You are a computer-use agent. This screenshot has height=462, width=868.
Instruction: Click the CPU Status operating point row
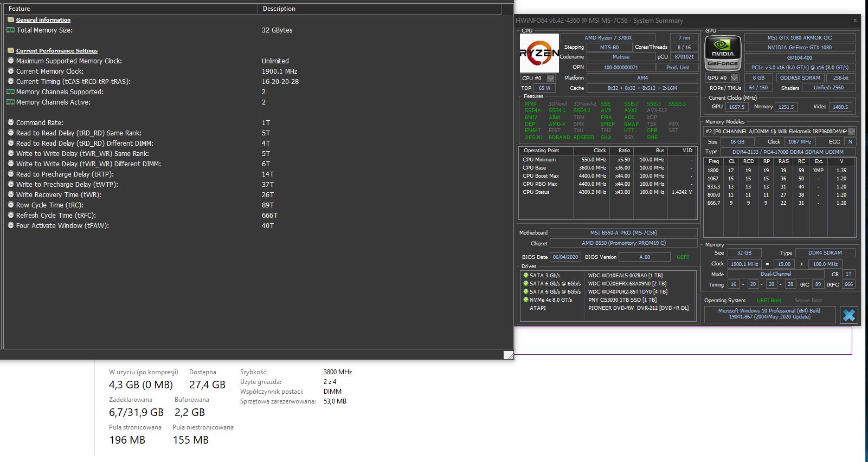click(x=607, y=192)
